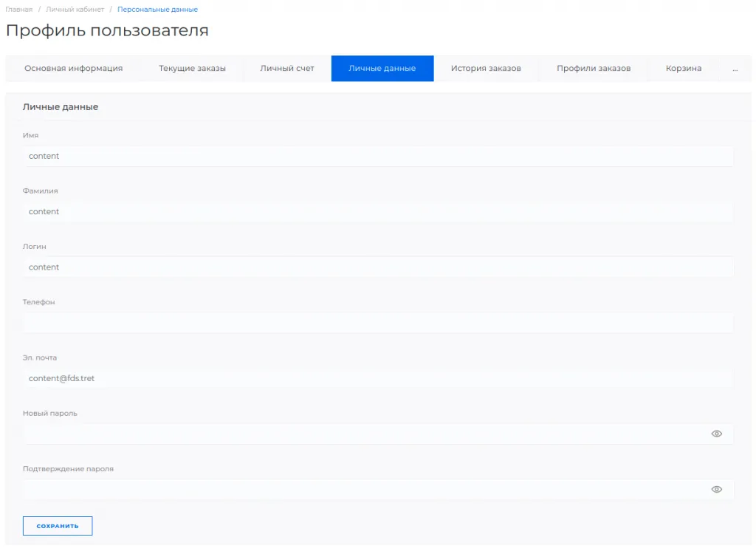Go to Главная breadcrumb link
This screenshot has width=756, height=554.
(x=19, y=10)
